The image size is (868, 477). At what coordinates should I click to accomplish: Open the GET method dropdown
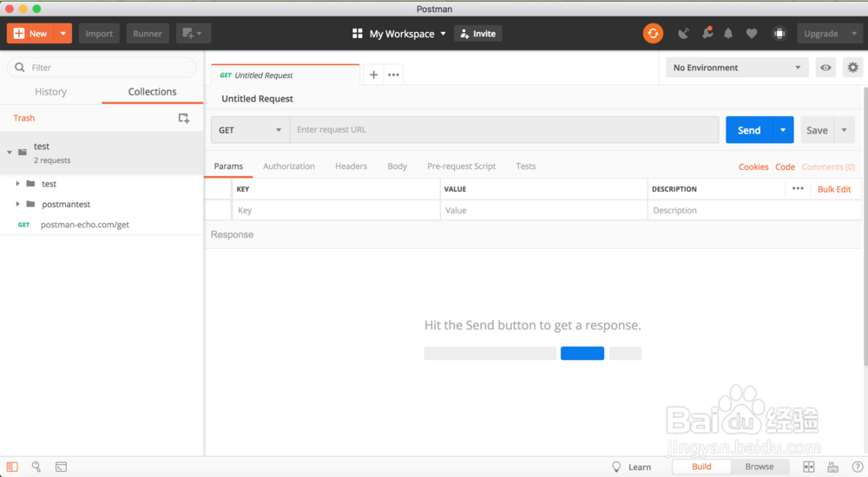[x=250, y=130]
